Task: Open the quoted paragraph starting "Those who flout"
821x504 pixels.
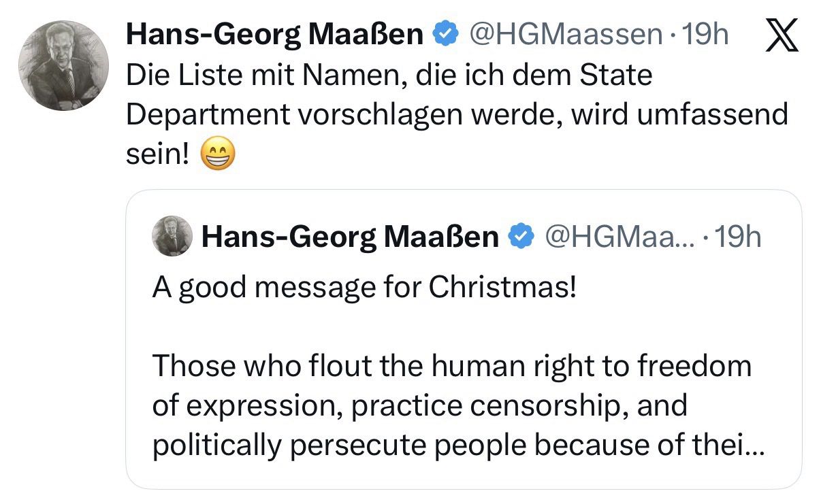Action: pyautogui.click(x=452, y=405)
